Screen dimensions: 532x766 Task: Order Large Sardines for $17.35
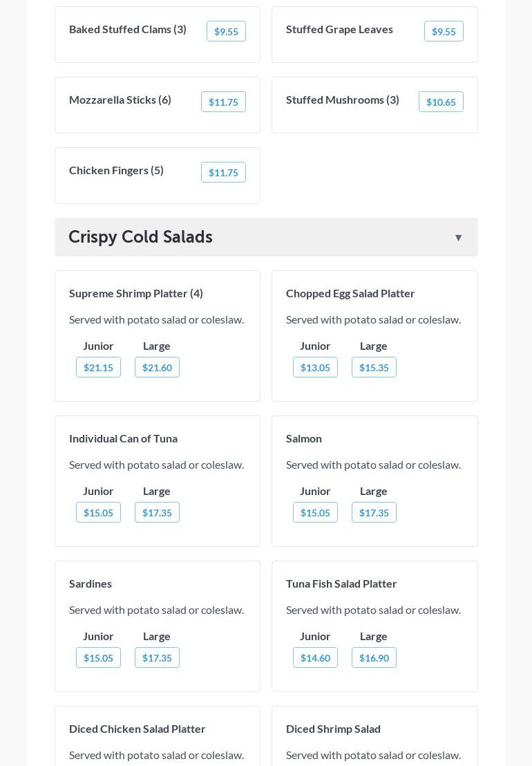[157, 658]
